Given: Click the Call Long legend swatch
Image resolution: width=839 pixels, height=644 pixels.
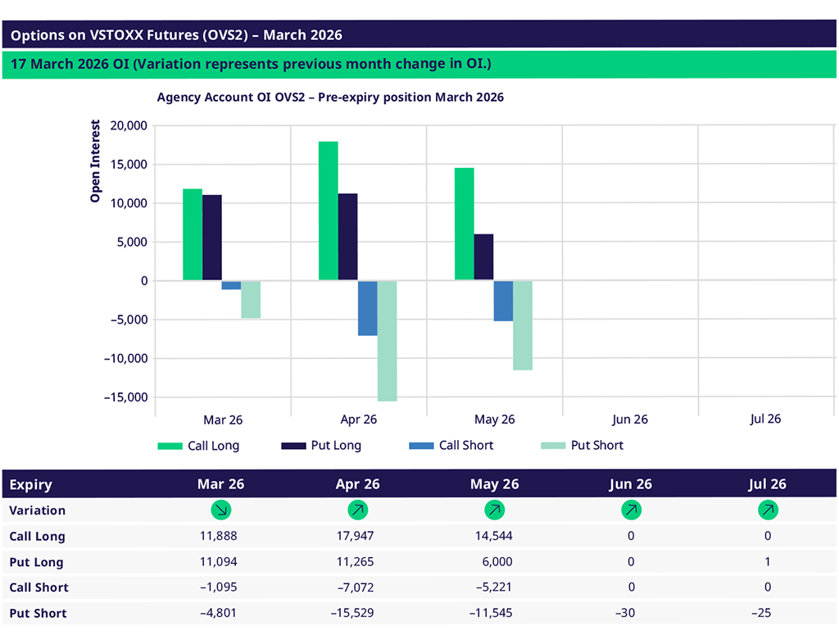Looking at the screenshot, I should (x=169, y=446).
